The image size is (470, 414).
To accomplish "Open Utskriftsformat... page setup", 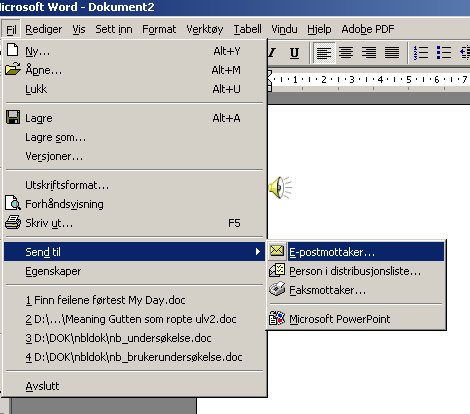I will pos(135,185).
